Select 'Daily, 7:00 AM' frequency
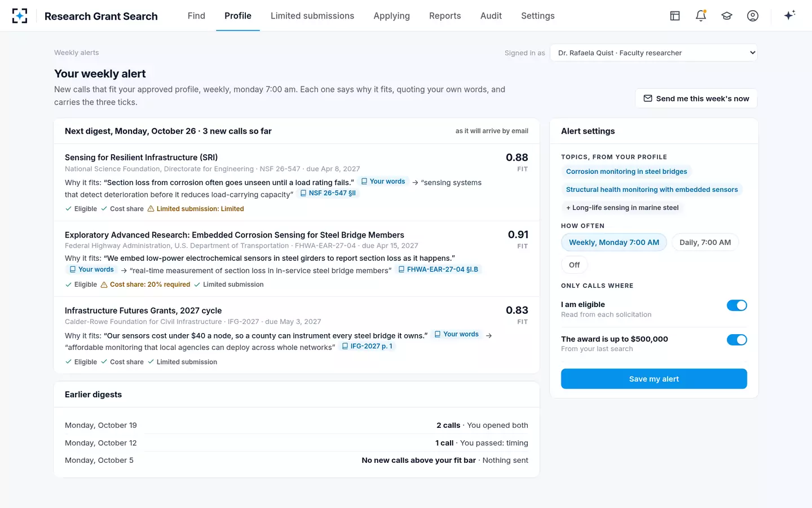 (705, 242)
